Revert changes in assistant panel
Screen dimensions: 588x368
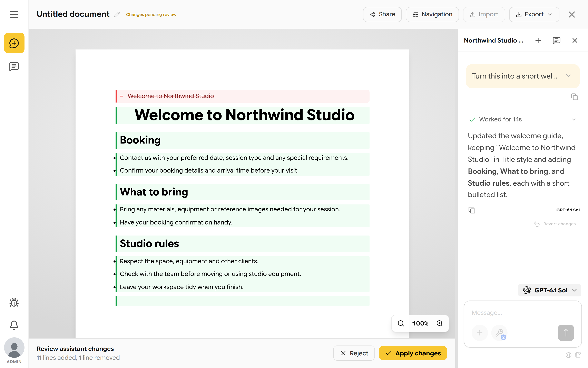[555, 224]
